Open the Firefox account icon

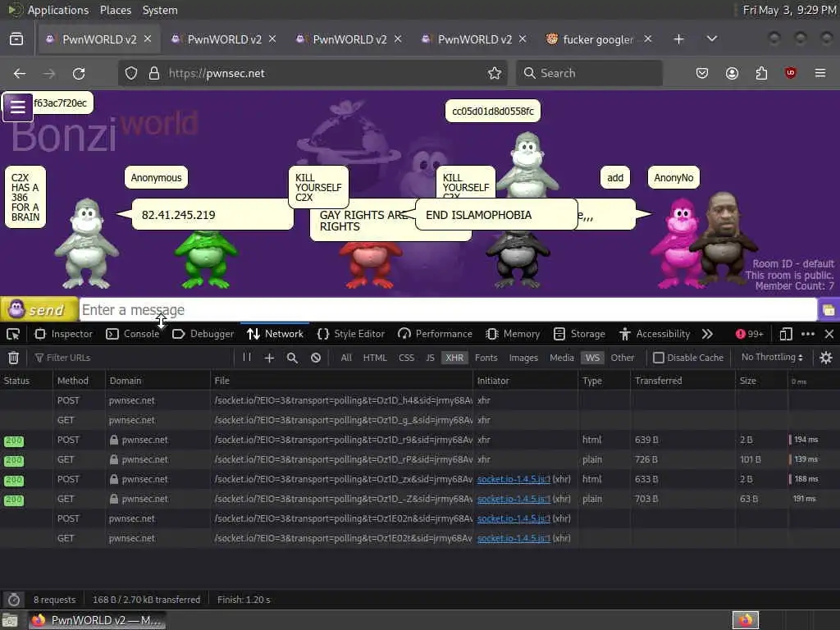tap(732, 73)
